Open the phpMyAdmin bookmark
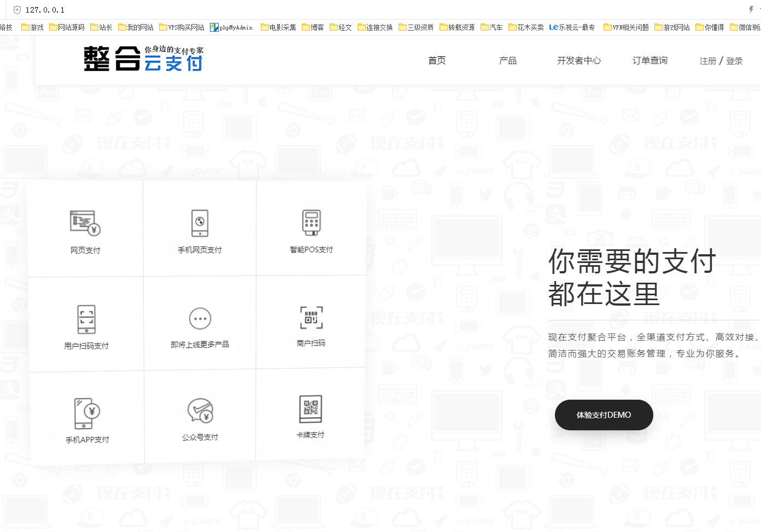This screenshot has height=532, width=761. [x=232, y=27]
